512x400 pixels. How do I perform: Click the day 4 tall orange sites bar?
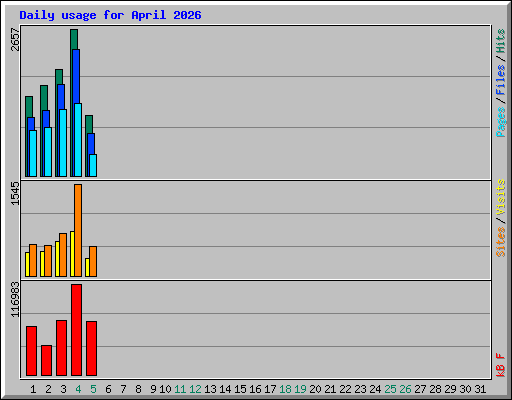click(x=78, y=230)
